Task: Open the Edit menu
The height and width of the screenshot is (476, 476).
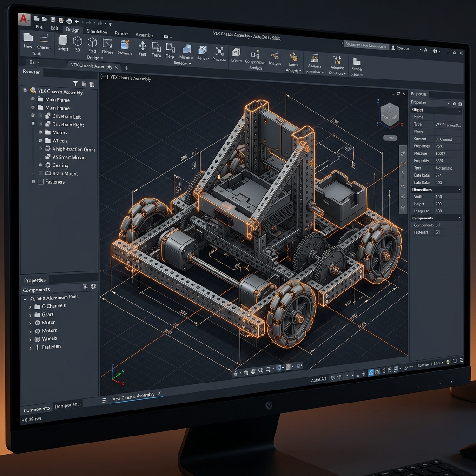Action: coord(54,28)
